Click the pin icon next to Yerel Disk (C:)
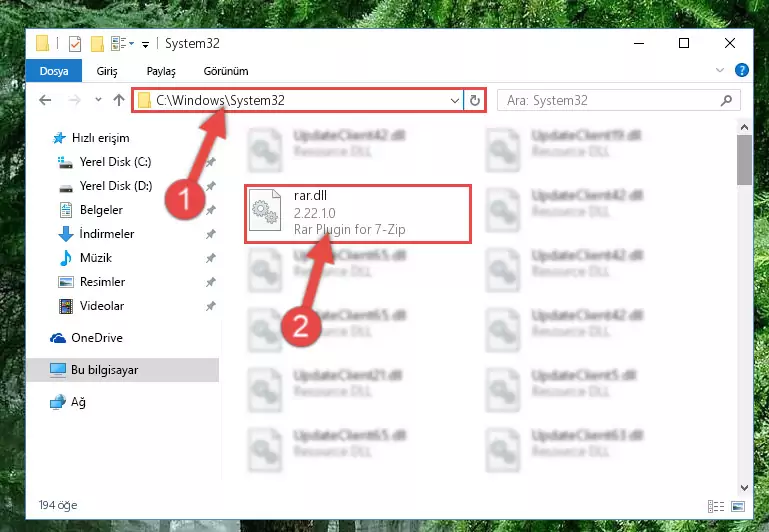This screenshot has height=532, width=769. [x=210, y=162]
